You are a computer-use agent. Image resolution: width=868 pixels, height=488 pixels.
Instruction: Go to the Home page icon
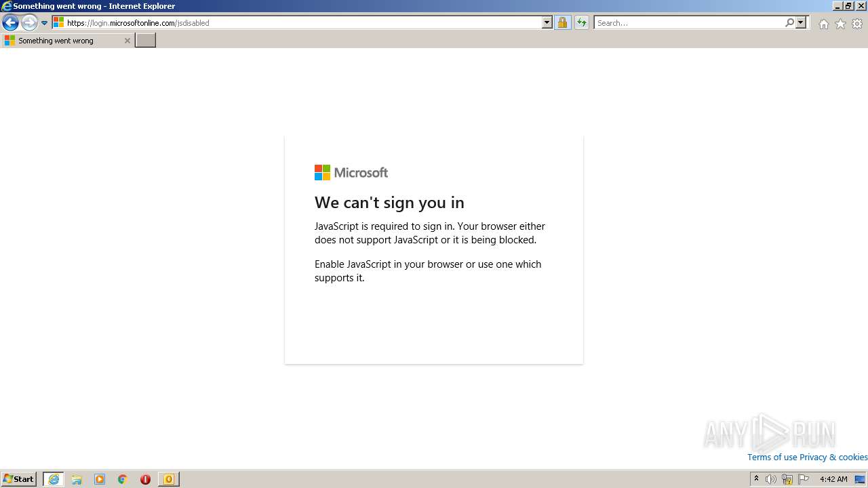click(823, 24)
